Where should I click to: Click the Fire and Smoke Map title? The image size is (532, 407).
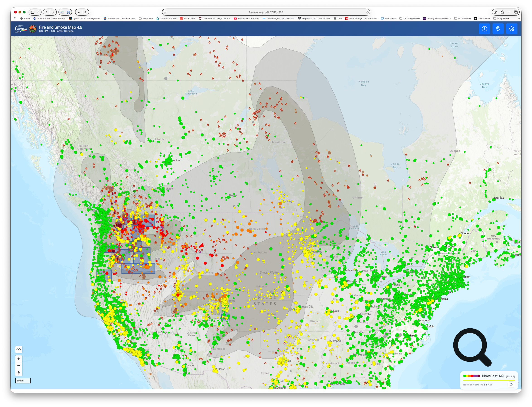[x=60, y=27]
